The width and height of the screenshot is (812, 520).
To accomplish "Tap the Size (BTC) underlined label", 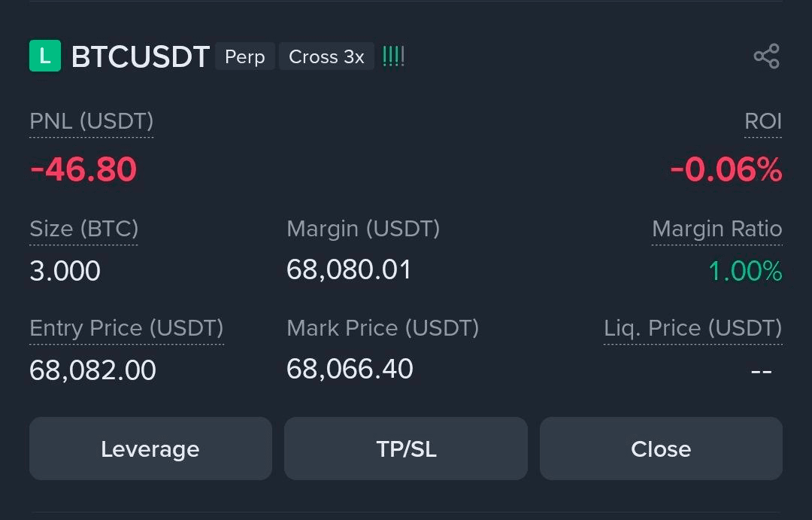I will tap(83, 229).
